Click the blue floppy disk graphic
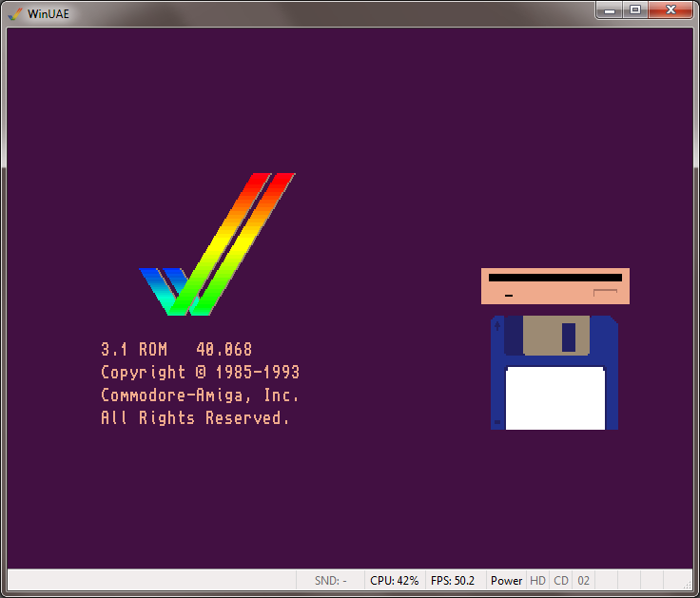This screenshot has height=598, width=700. (x=554, y=373)
